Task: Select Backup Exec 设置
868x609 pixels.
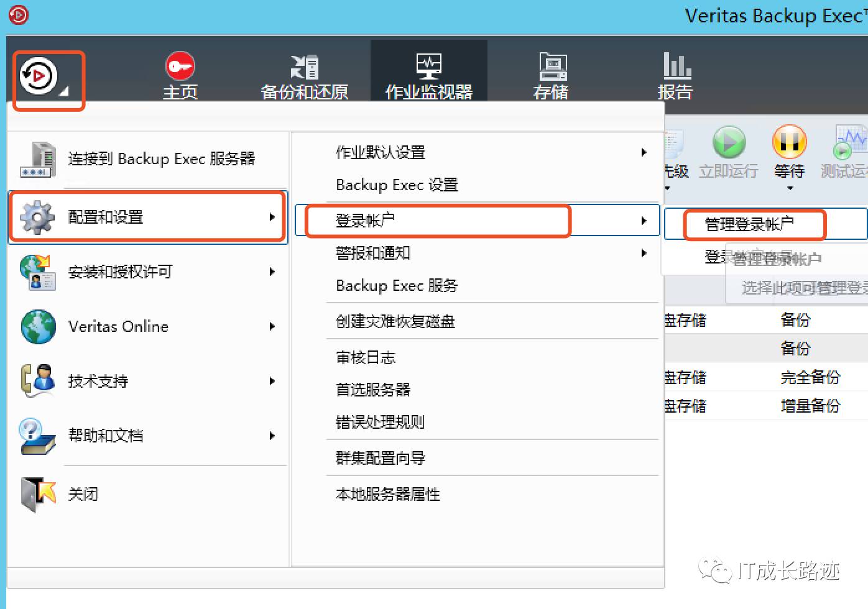Action: (x=477, y=185)
